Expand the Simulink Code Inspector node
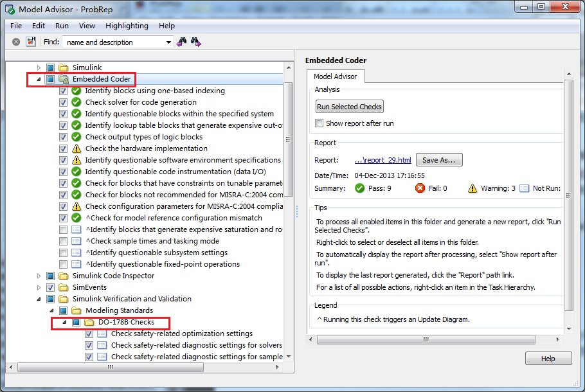 [39, 276]
